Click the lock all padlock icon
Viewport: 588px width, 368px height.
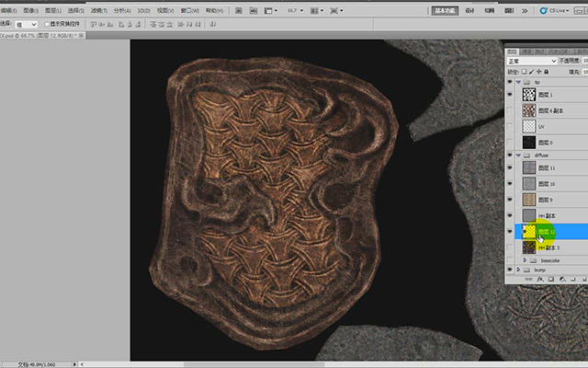(547, 72)
